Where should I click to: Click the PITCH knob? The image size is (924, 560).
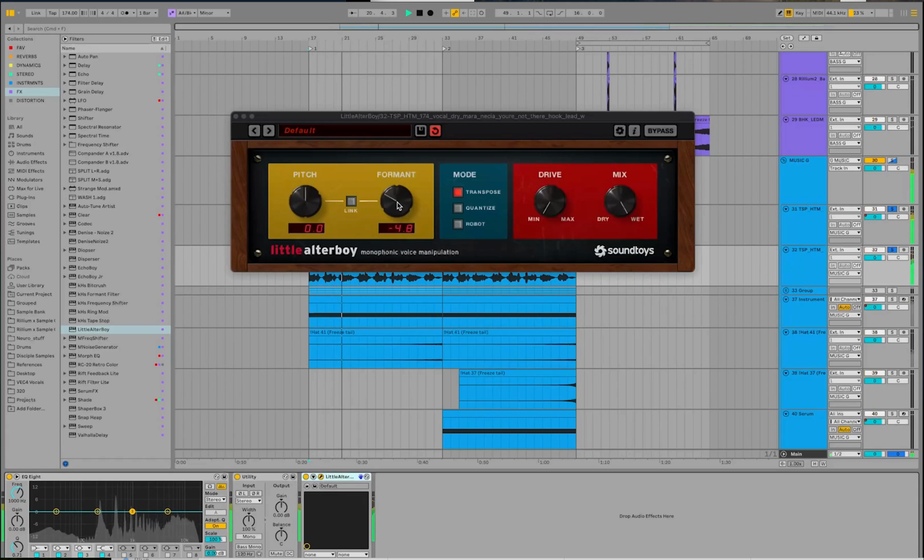[x=305, y=201]
